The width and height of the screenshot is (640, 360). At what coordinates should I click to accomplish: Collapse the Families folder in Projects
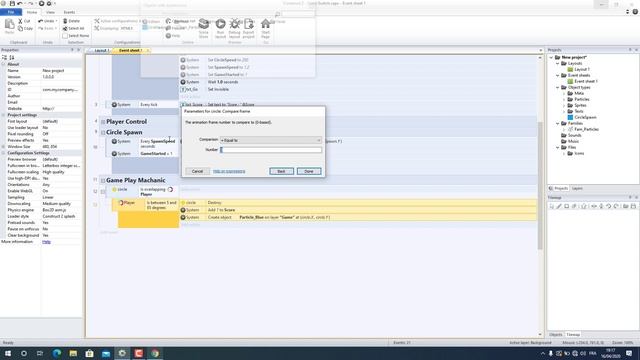558,123
